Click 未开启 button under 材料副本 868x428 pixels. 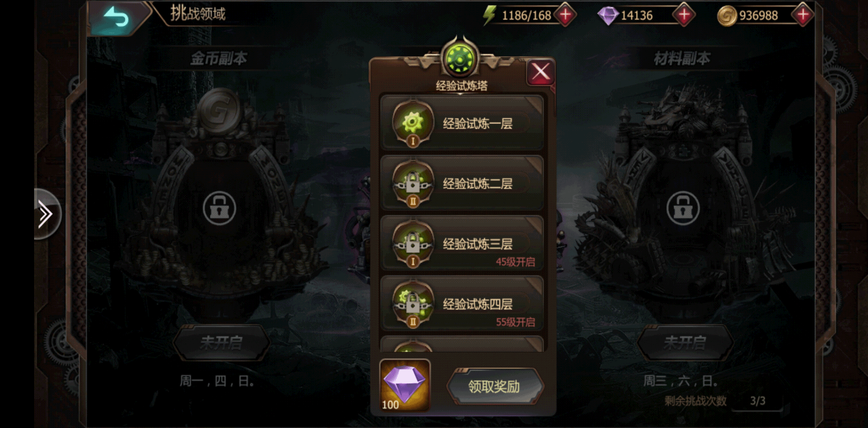point(685,343)
